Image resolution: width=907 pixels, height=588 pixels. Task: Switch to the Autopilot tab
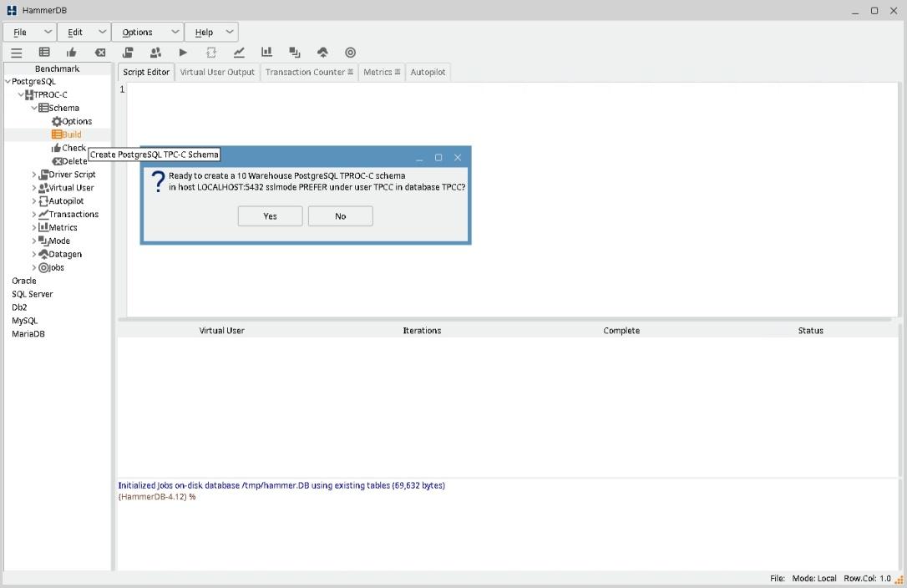(x=428, y=72)
